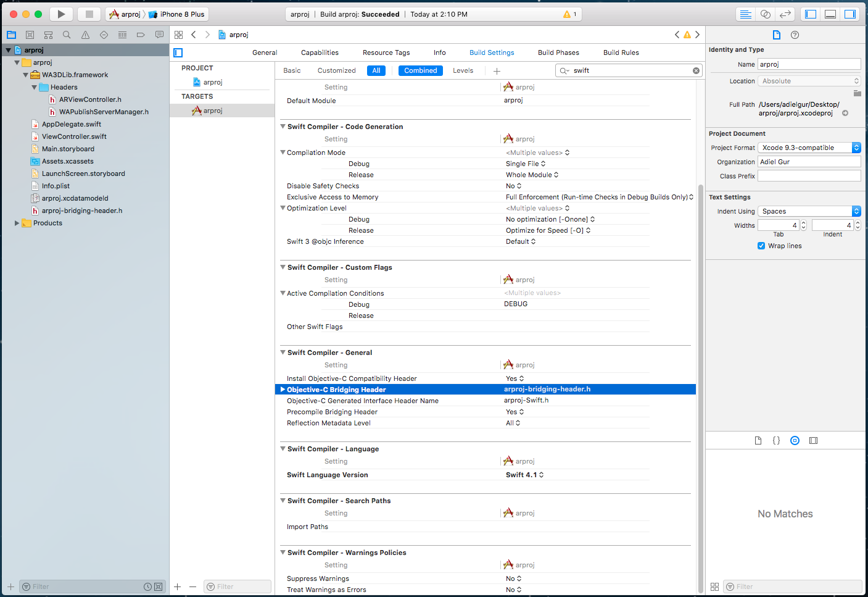Go back in editor history
Image resolution: width=868 pixels, height=597 pixels.
(194, 35)
